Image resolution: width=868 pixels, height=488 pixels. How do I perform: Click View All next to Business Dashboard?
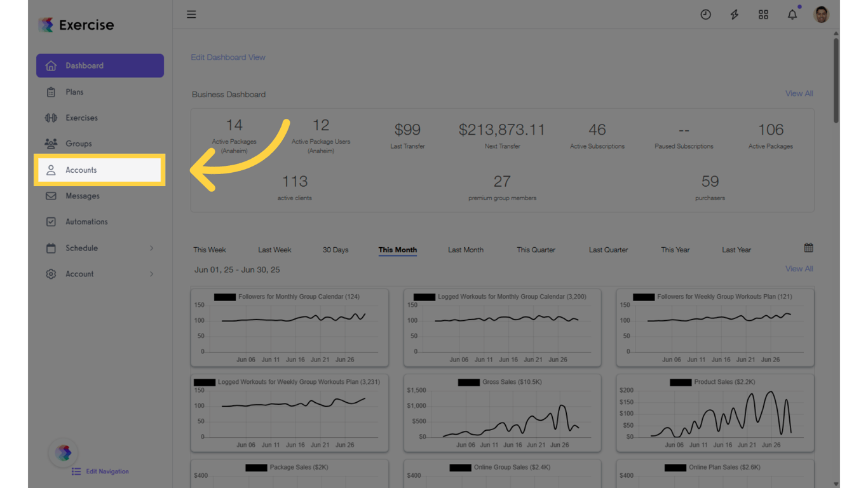click(799, 93)
